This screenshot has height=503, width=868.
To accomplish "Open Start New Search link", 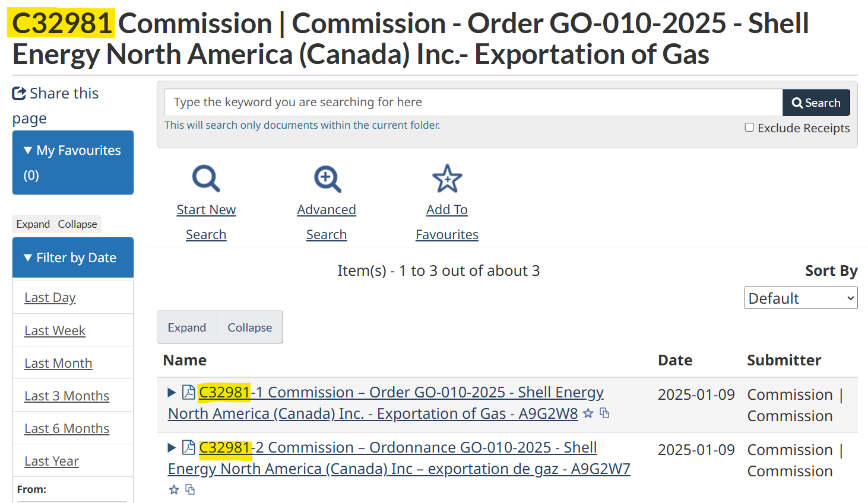I will pyautogui.click(x=206, y=222).
